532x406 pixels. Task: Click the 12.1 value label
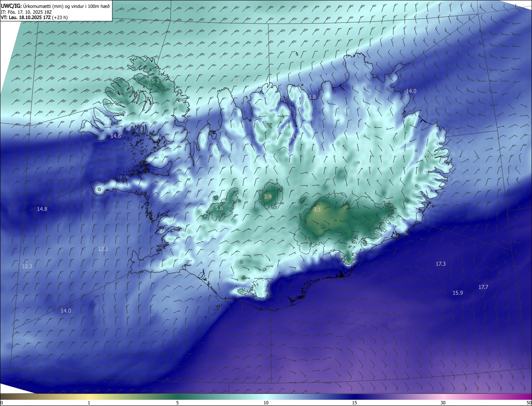click(x=103, y=249)
